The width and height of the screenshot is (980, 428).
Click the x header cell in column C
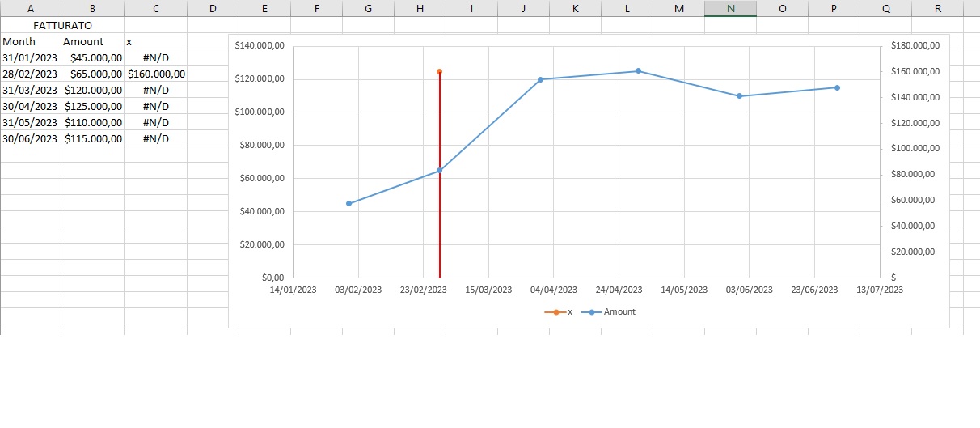coord(155,41)
